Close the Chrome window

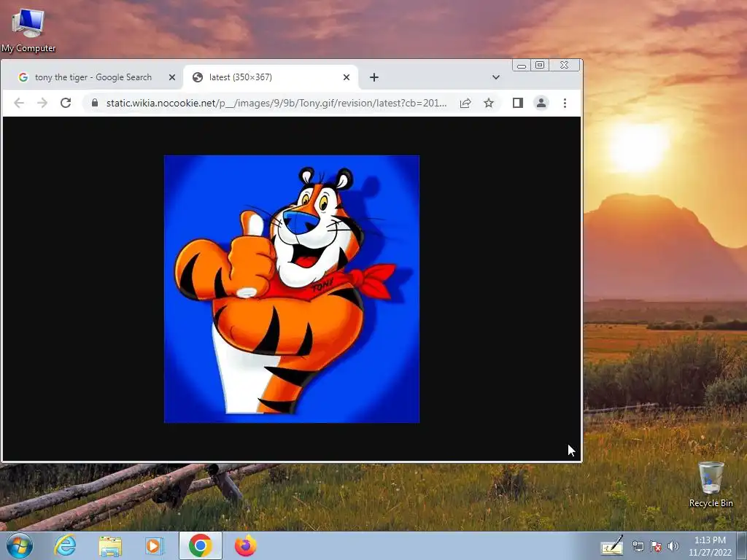(x=565, y=65)
